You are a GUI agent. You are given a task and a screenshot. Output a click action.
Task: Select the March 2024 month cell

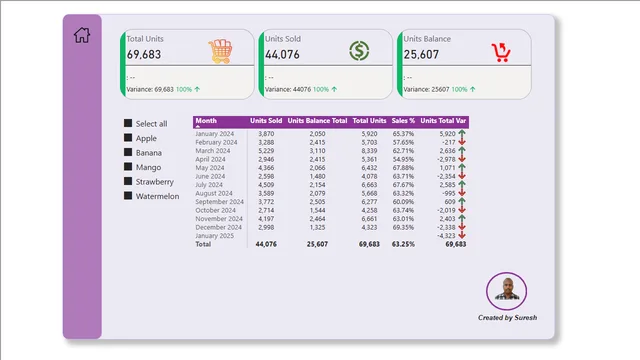pos(213,151)
